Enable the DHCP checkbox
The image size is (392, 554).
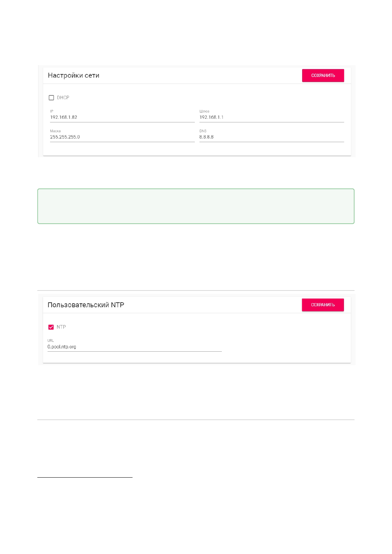click(x=51, y=98)
